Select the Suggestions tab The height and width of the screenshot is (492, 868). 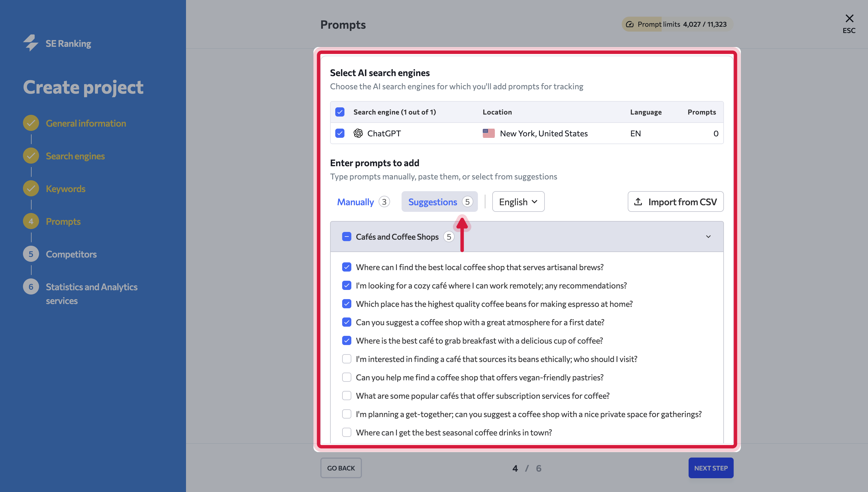coord(439,202)
